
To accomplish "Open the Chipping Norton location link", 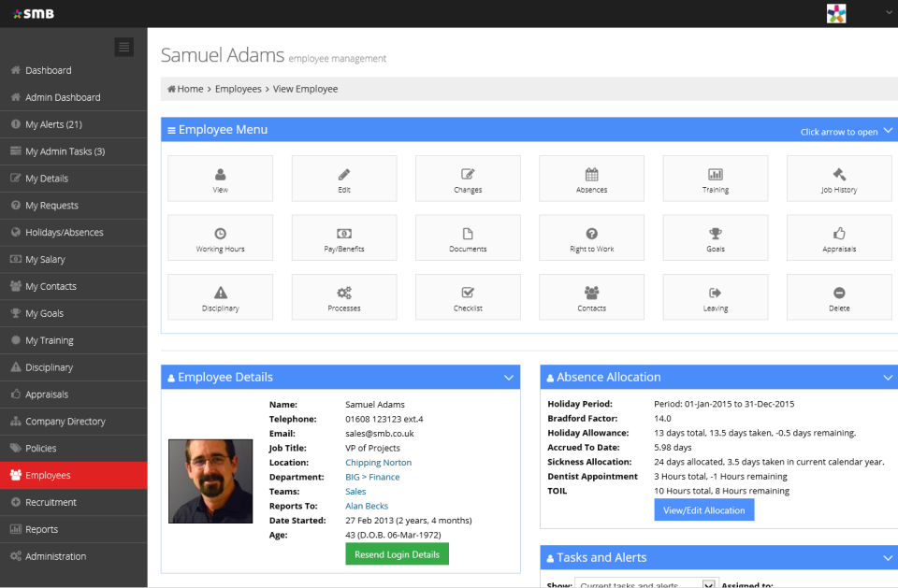I will 378,462.
